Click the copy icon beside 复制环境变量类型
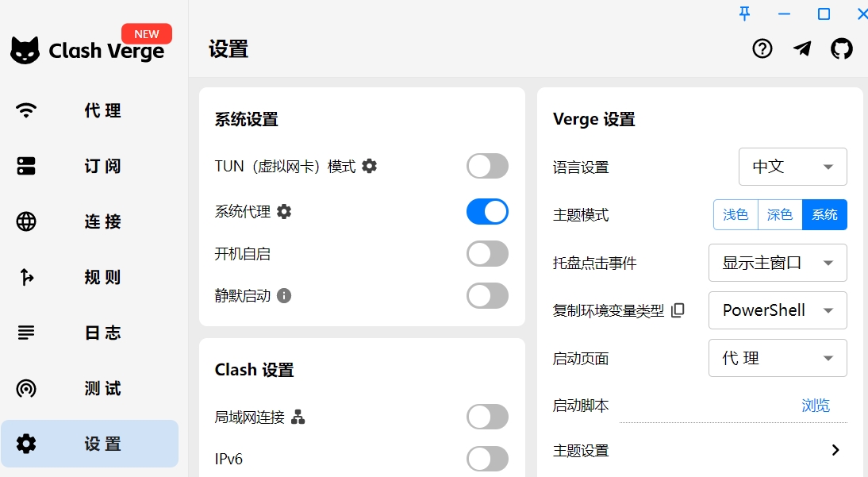 [x=677, y=310]
